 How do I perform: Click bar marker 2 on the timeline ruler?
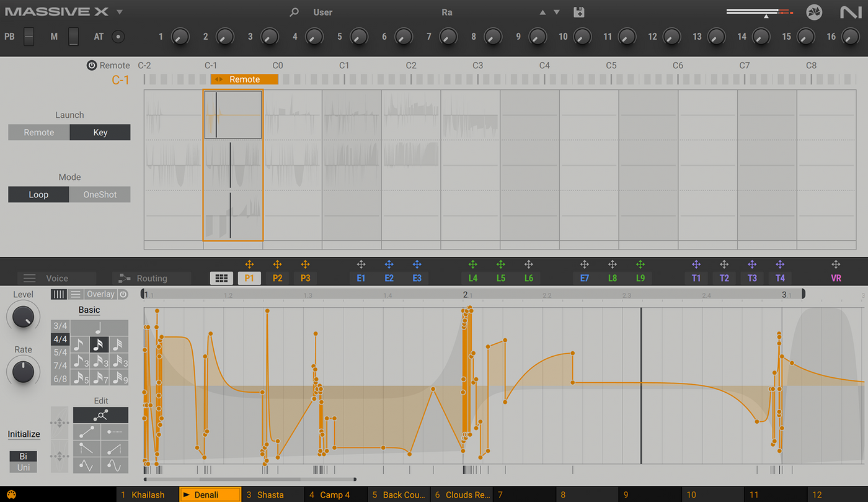pyautogui.click(x=465, y=294)
